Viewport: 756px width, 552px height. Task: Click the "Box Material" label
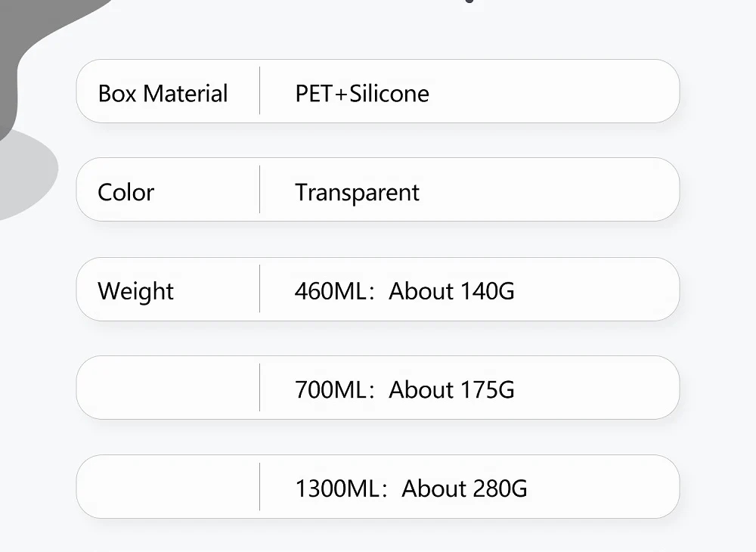[163, 94]
